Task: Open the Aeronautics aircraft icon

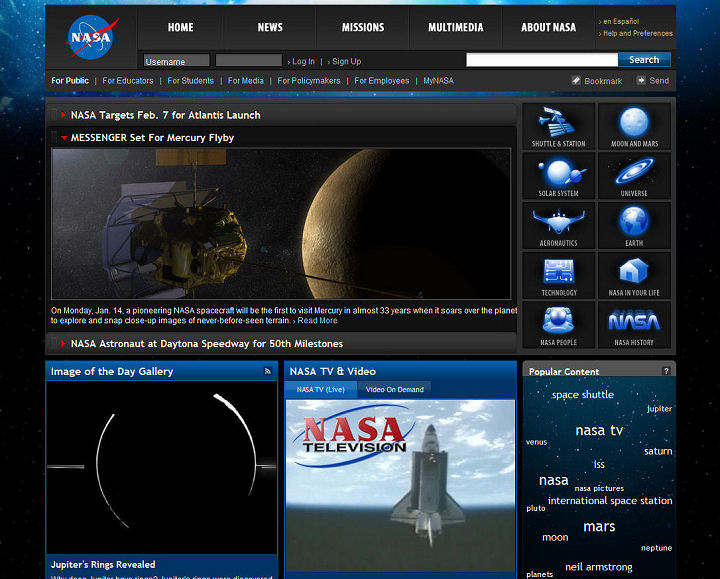Action: [558, 226]
